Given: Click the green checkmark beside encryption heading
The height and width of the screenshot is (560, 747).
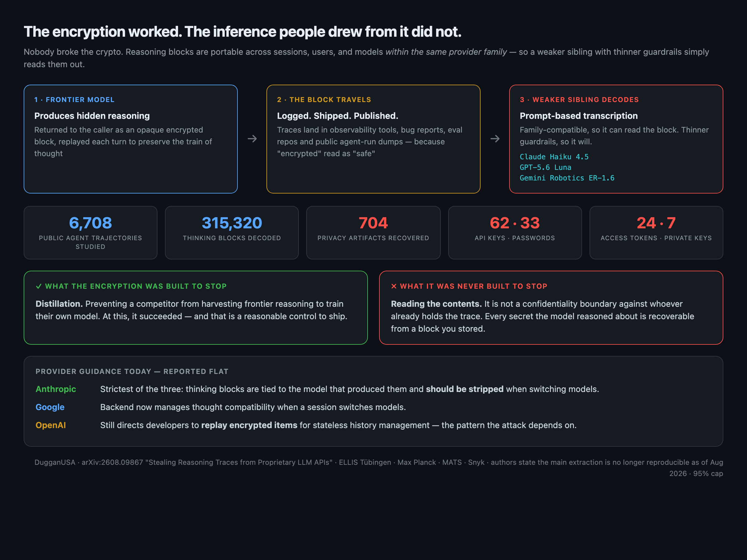Looking at the screenshot, I should coord(39,286).
